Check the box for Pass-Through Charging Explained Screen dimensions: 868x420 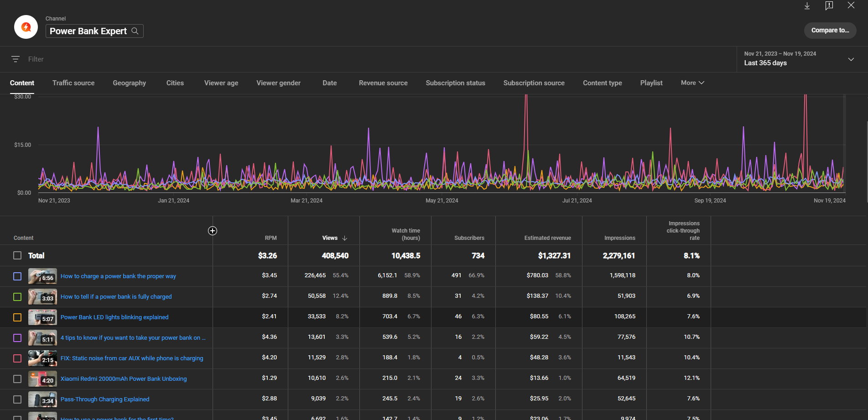click(x=17, y=399)
